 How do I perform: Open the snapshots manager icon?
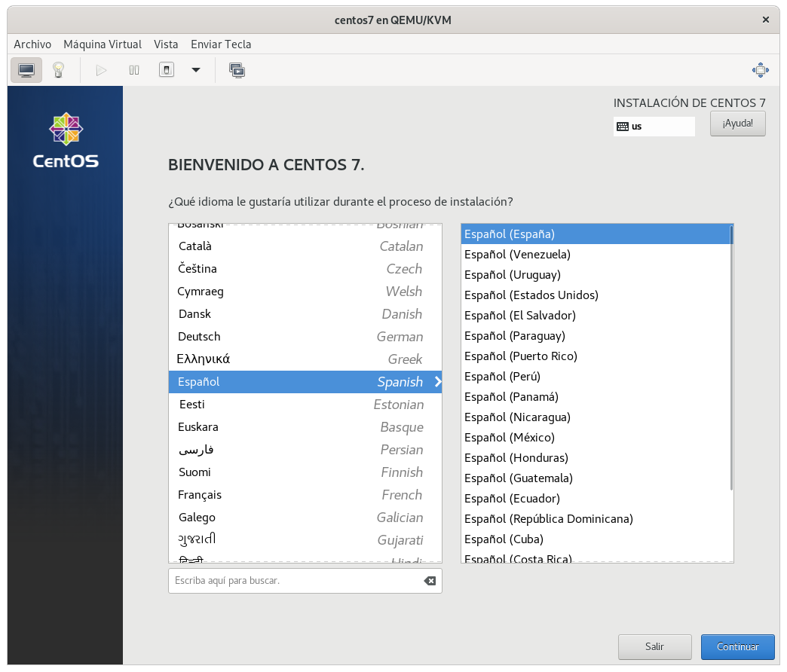click(237, 70)
